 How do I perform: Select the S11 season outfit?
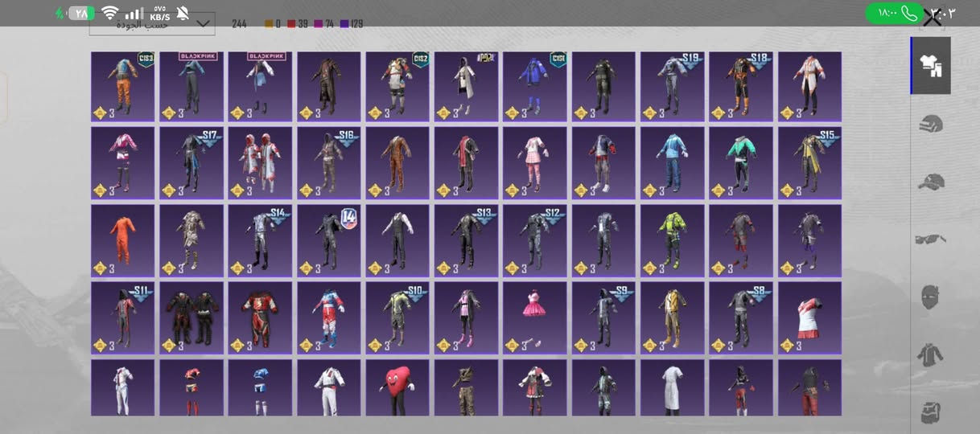tap(122, 317)
